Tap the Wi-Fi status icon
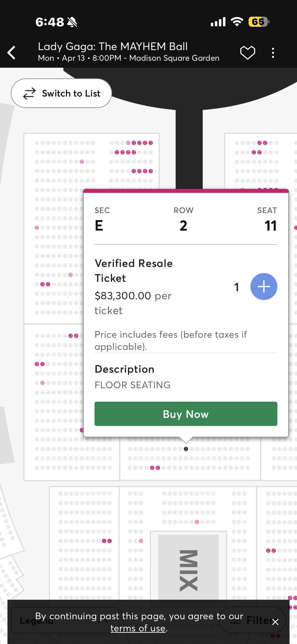 [x=237, y=22]
